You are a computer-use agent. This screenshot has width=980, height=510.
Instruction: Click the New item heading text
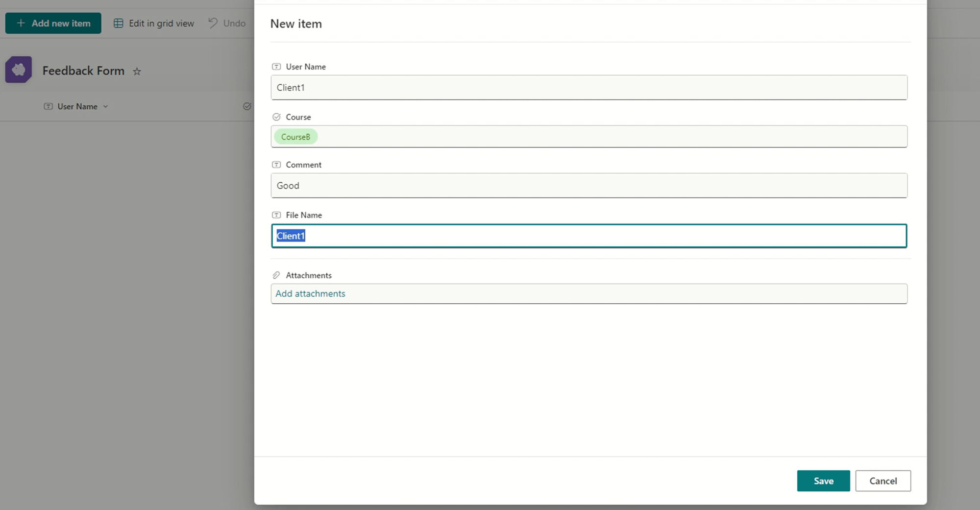tap(296, 24)
